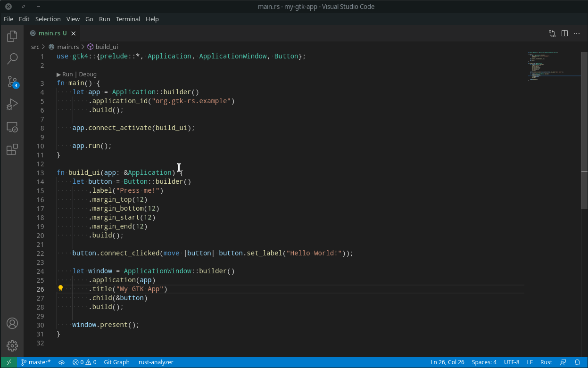588x368 pixels.
Task: Open the Accounts menu icon
Action: click(12, 323)
